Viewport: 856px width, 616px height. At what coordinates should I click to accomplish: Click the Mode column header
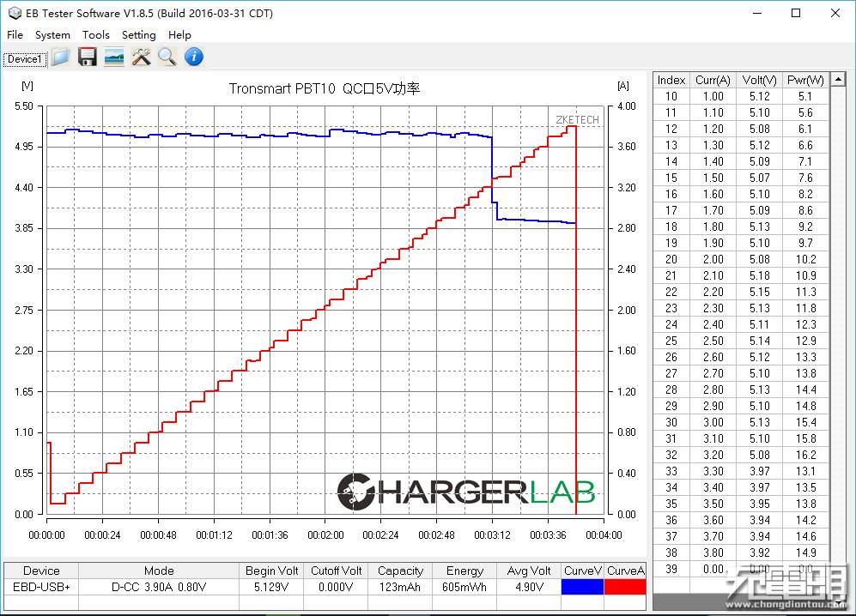(159, 571)
